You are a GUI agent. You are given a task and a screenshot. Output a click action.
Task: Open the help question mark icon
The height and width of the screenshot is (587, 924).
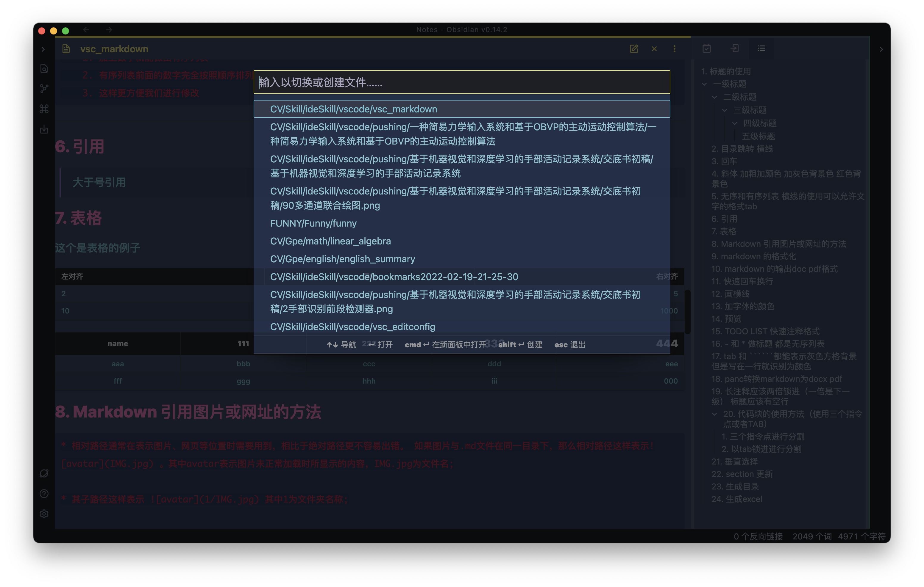pos(44,493)
